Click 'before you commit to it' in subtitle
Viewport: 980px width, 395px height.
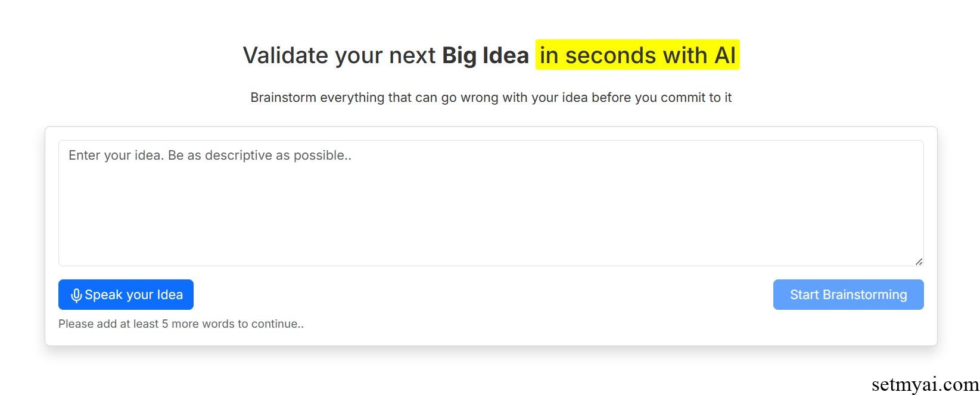point(661,98)
